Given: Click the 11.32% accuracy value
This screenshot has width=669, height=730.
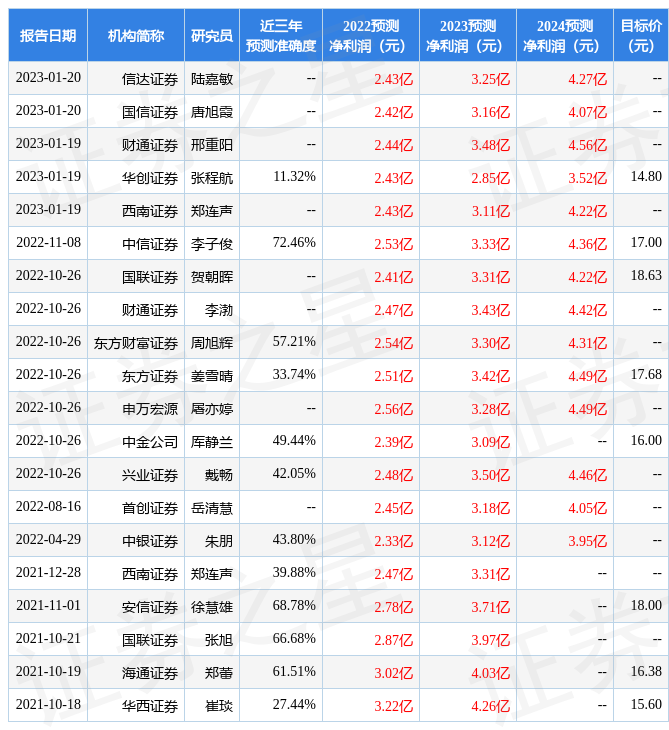Looking at the screenshot, I should tap(294, 176).
